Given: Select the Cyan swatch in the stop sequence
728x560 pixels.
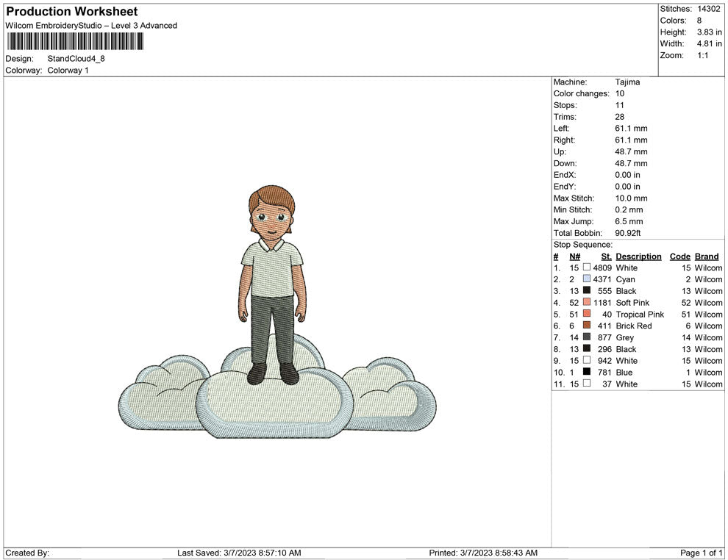Looking at the screenshot, I should tap(586, 279).
